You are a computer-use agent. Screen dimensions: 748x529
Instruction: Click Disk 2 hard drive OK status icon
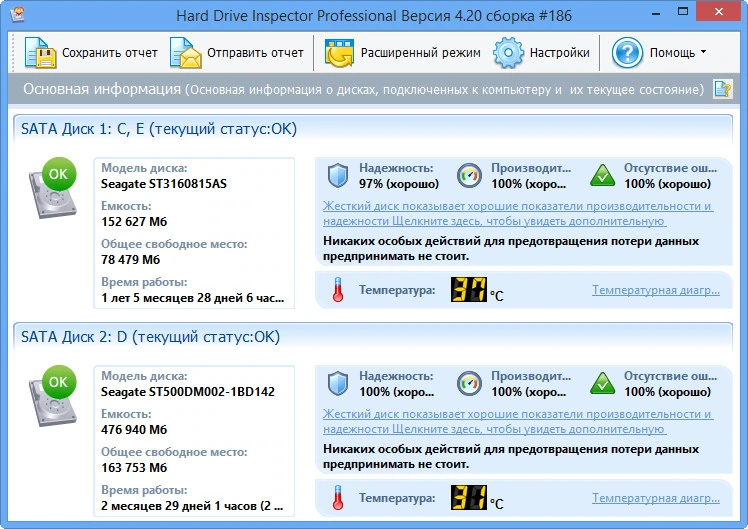coord(52,395)
